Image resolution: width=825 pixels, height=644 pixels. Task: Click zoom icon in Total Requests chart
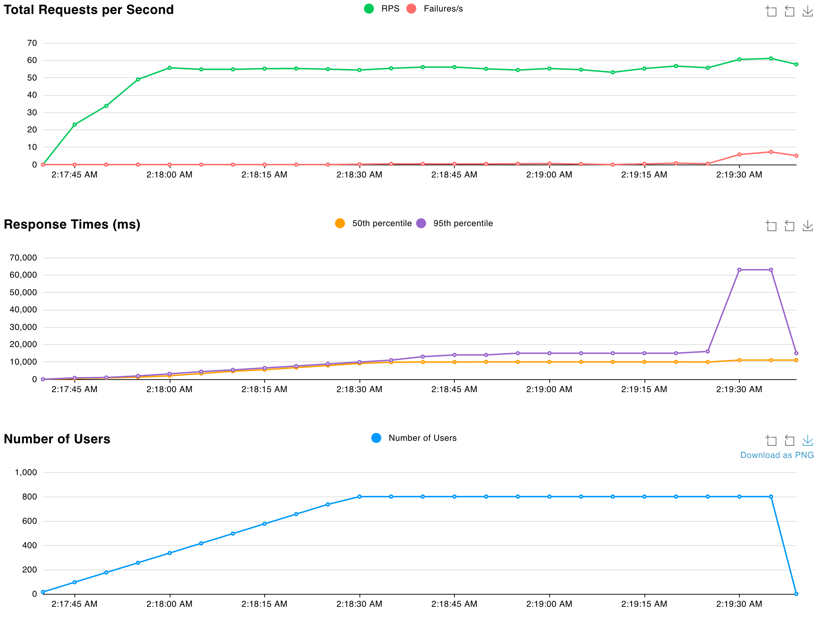click(x=771, y=11)
